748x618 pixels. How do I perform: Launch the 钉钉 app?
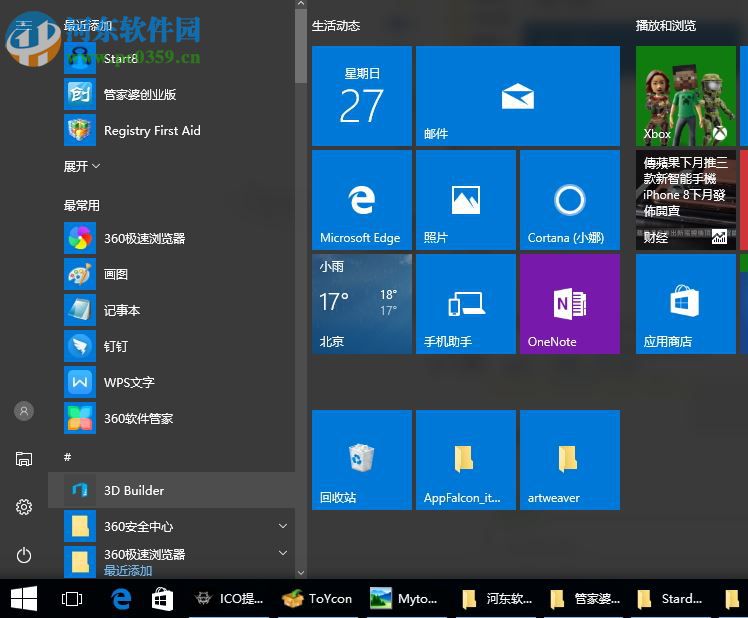tap(171, 346)
